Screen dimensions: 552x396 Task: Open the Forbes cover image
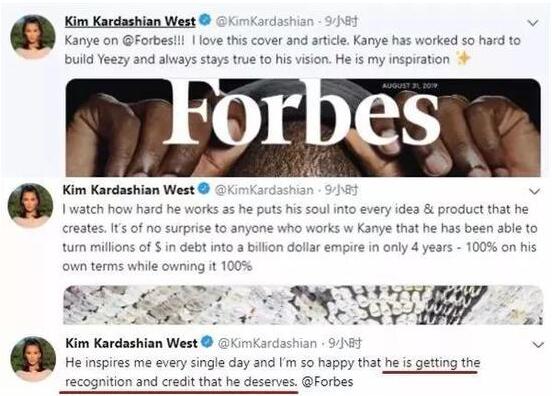(303, 127)
